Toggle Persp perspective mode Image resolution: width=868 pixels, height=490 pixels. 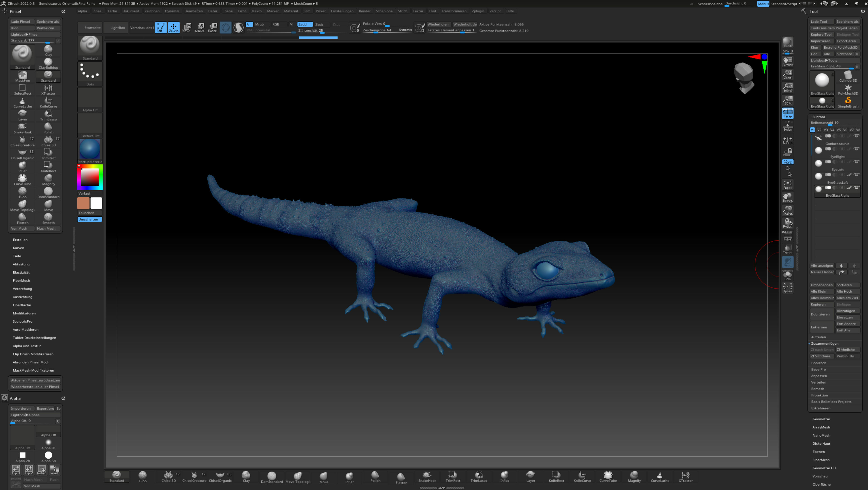pyautogui.click(x=787, y=113)
